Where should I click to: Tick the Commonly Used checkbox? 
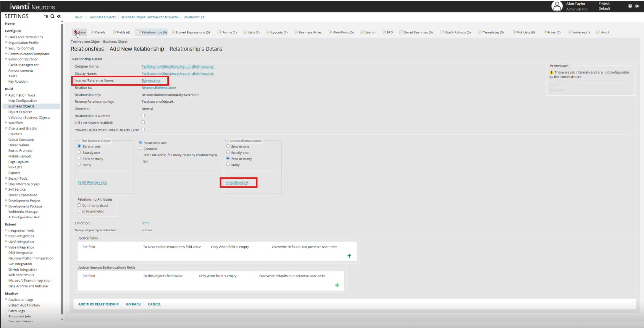[79, 205]
